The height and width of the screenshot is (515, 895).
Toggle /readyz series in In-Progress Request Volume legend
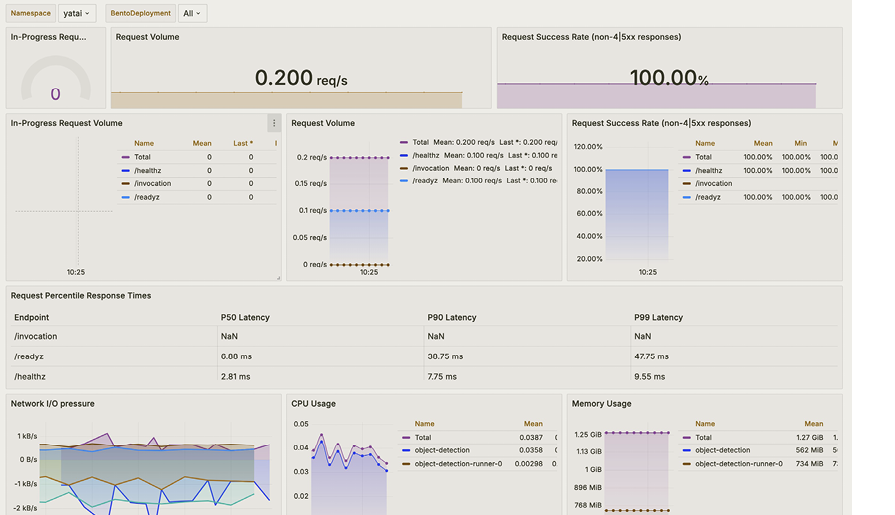coord(147,197)
